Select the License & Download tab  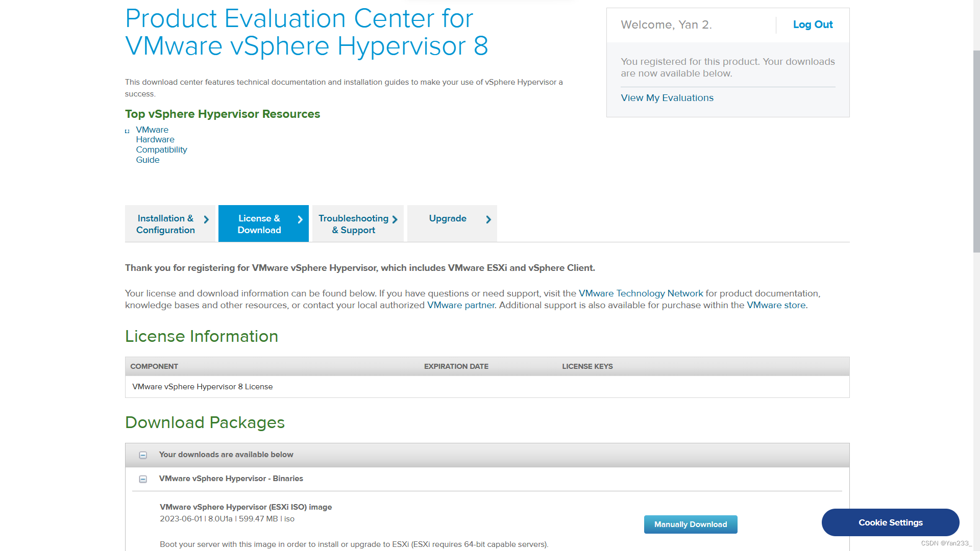click(259, 224)
